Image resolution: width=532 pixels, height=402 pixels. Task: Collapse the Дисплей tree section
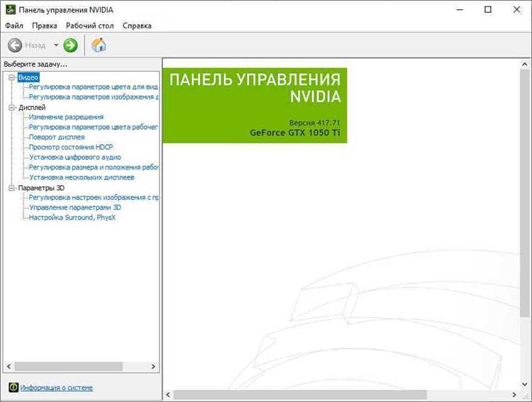click(x=12, y=108)
